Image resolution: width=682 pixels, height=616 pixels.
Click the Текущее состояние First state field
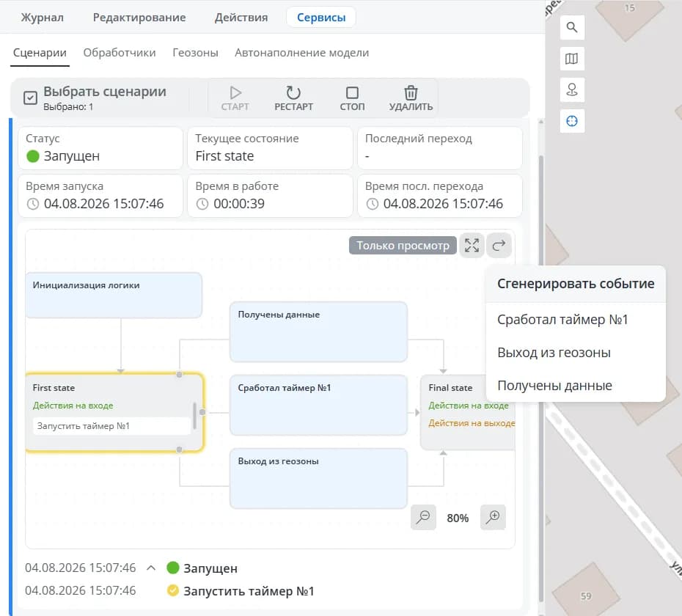pos(270,148)
